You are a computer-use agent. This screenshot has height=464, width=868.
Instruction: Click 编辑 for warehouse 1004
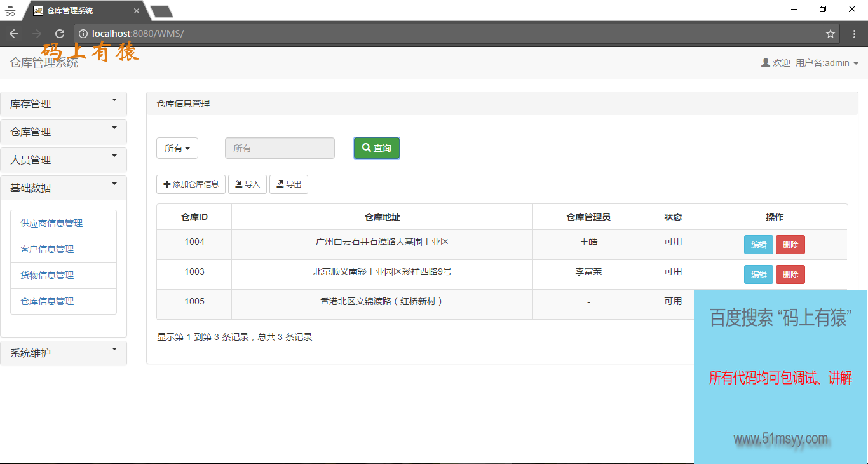tap(758, 244)
